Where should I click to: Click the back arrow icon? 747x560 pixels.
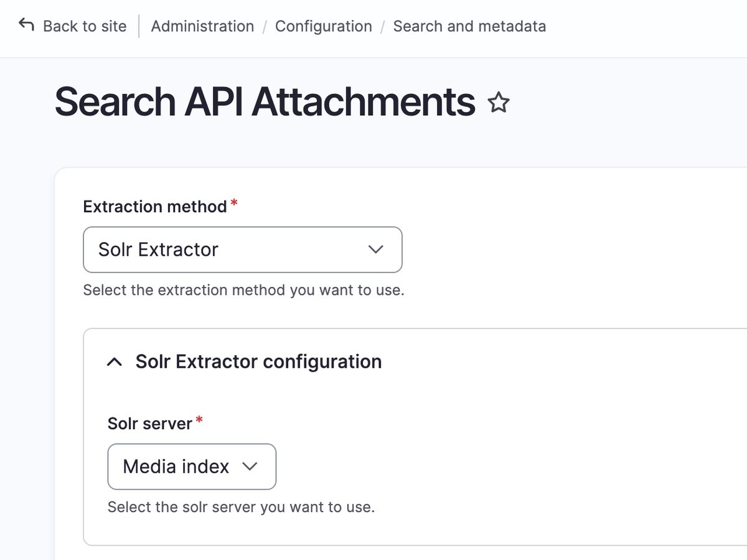26,25
